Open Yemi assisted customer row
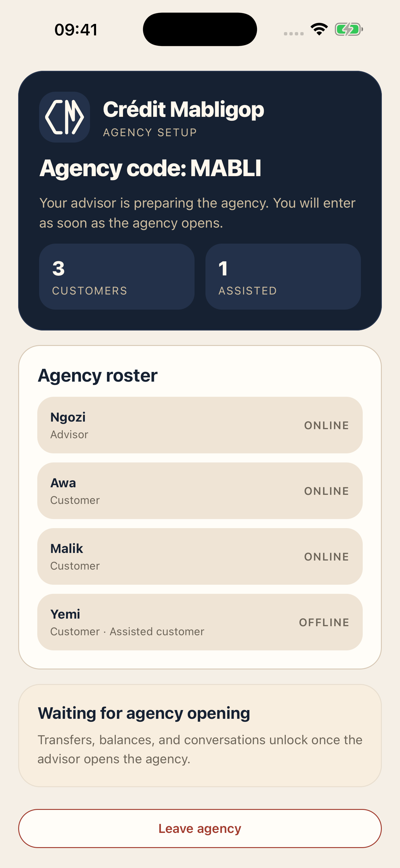This screenshot has width=400, height=868. (x=200, y=622)
